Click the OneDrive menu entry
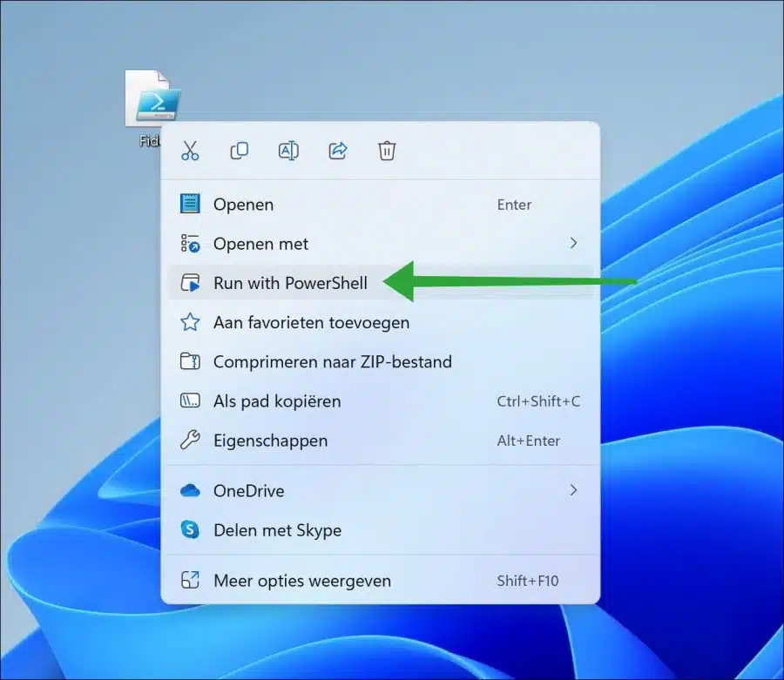Screen dimensions: 784x680 click(x=381, y=491)
